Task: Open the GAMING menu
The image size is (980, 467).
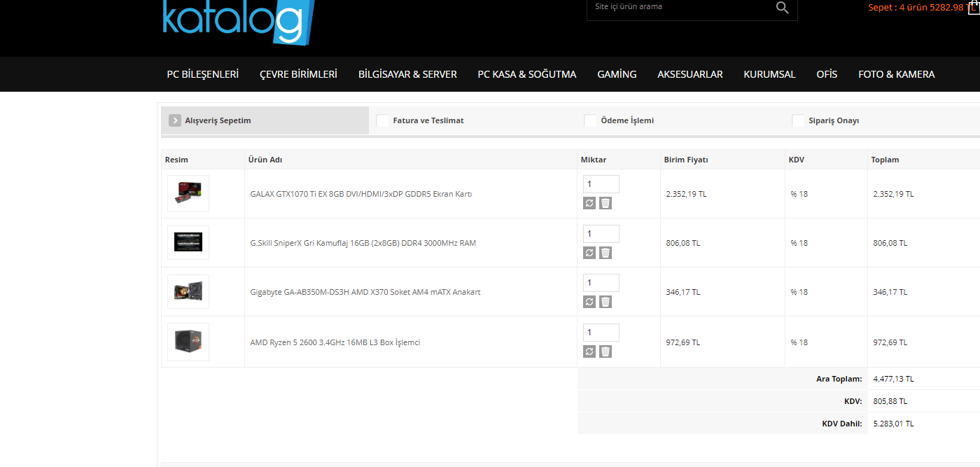Action: (x=617, y=74)
